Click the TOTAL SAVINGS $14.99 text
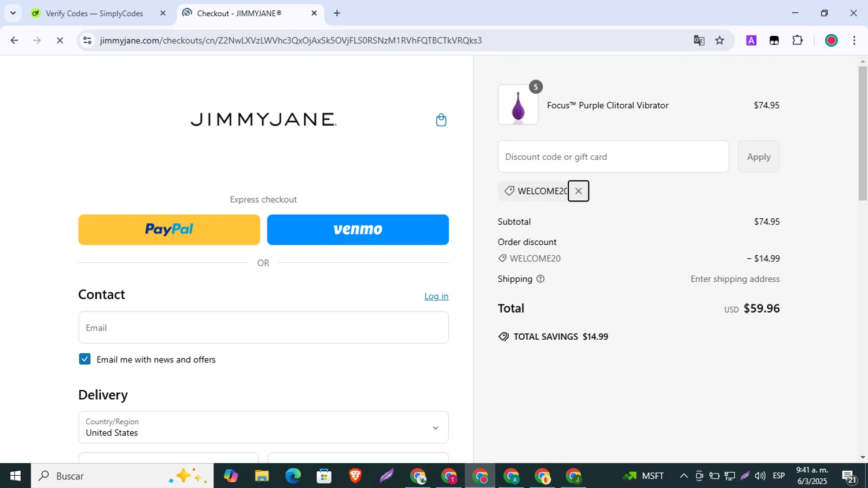 point(560,337)
